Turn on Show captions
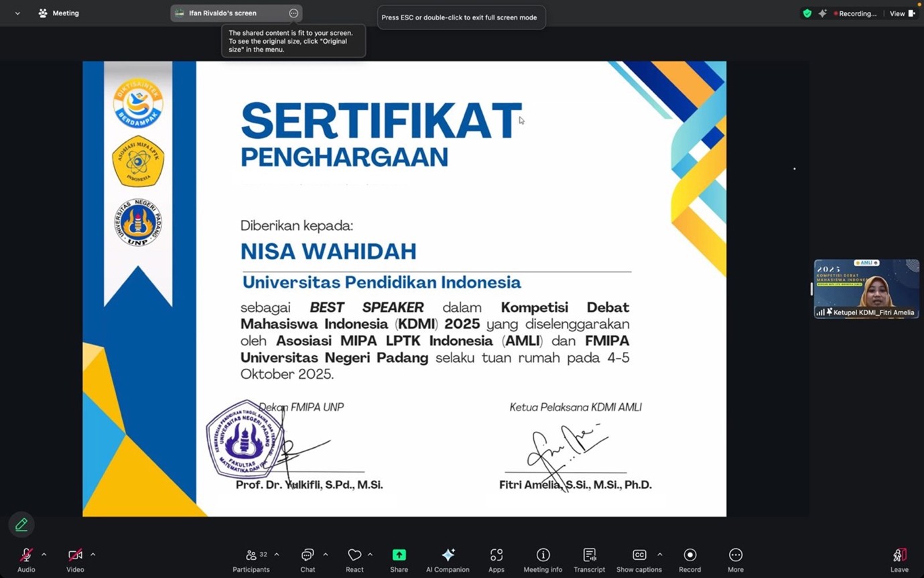The height and width of the screenshot is (578, 924). pyautogui.click(x=639, y=559)
